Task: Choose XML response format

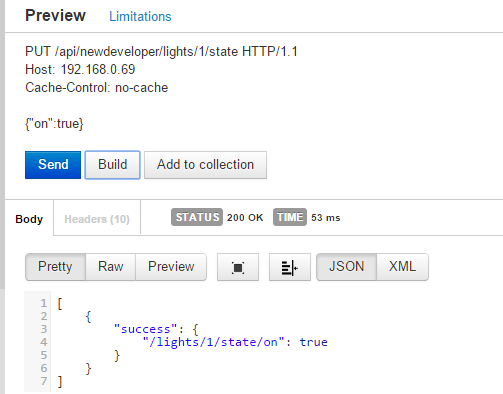Action: pos(402,267)
